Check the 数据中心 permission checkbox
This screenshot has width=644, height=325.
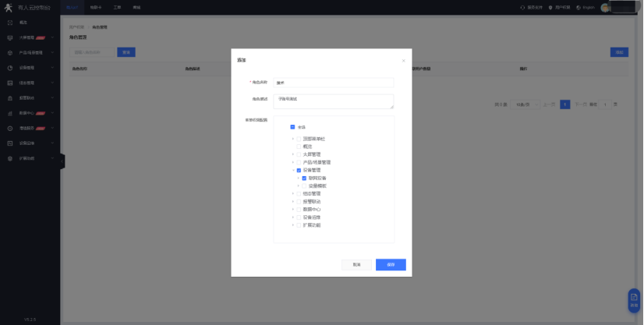(299, 209)
